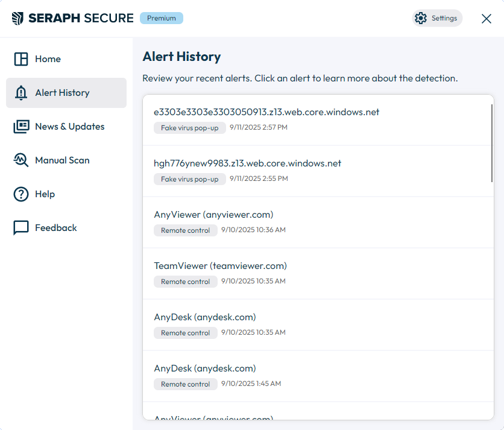
Task: Click the Alert History page heading
Action: click(x=181, y=57)
